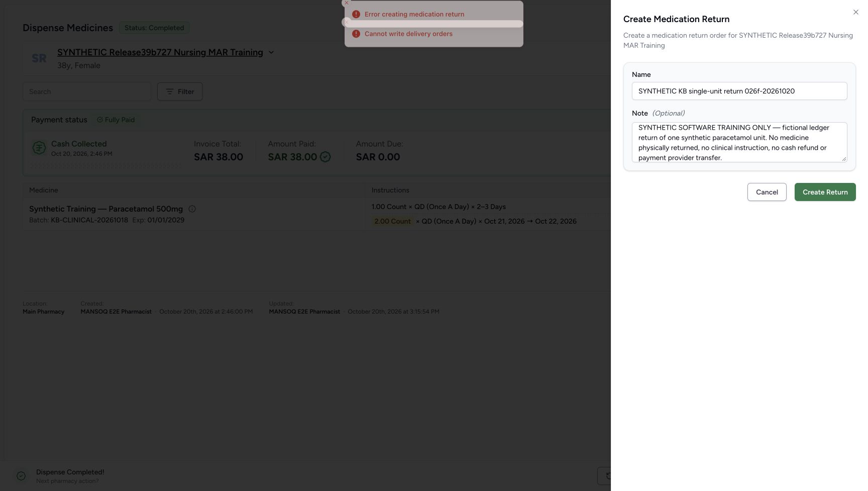
Task: Click the 'Status: Completed' badge
Action: click(x=154, y=28)
